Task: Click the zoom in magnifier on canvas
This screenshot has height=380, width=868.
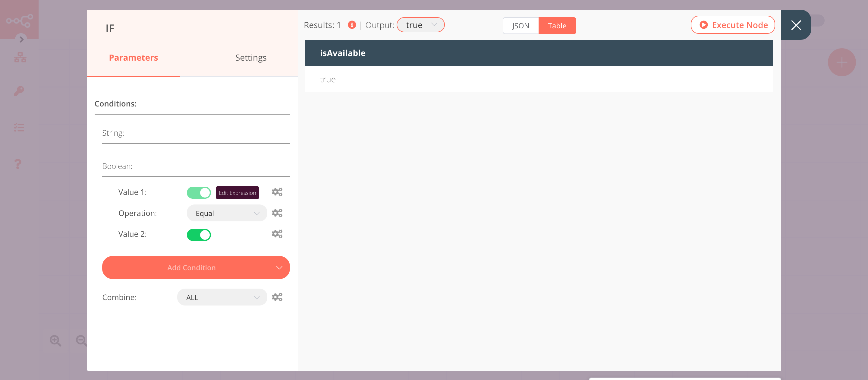Action: pyautogui.click(x=55, y=340)
